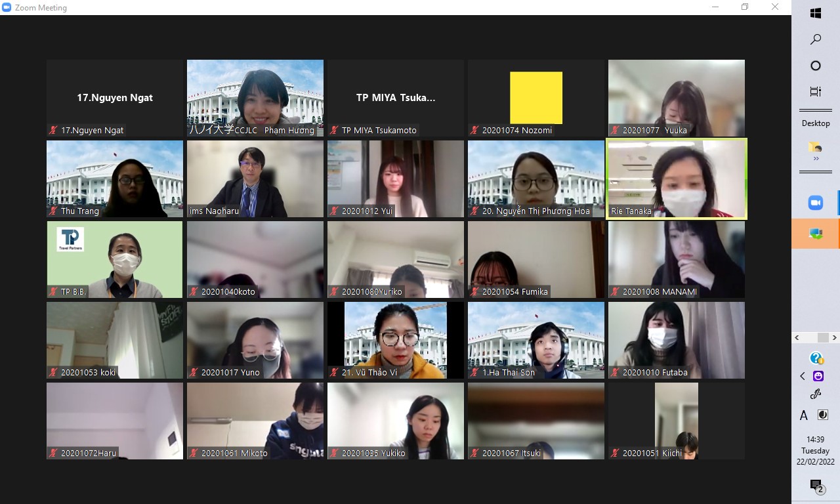Toggle the IME mode icon beside A
The image size is (840, 504).
(x=822, y=415)
